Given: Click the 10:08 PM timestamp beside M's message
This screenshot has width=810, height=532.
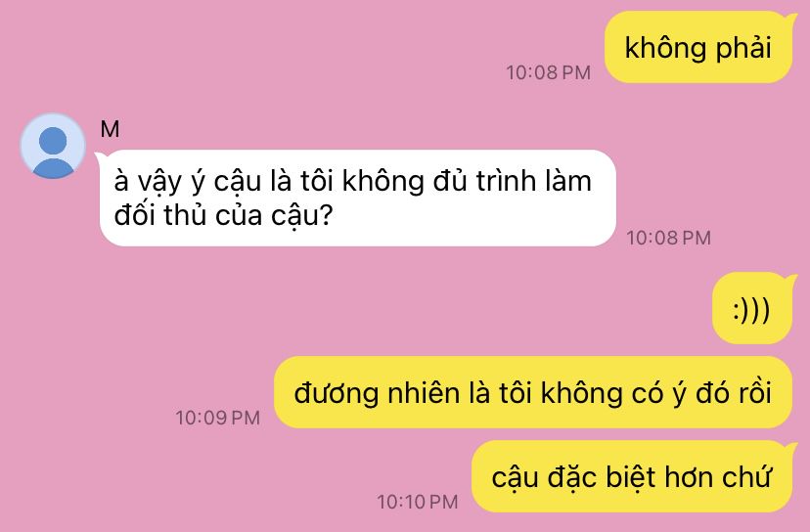Looking at the screenshot, I should click(668, 238).
